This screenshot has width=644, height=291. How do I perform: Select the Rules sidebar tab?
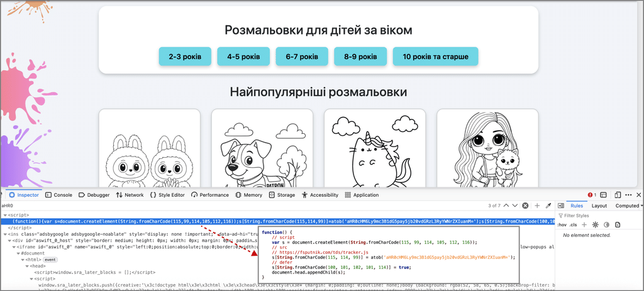[x=577, y=206]
